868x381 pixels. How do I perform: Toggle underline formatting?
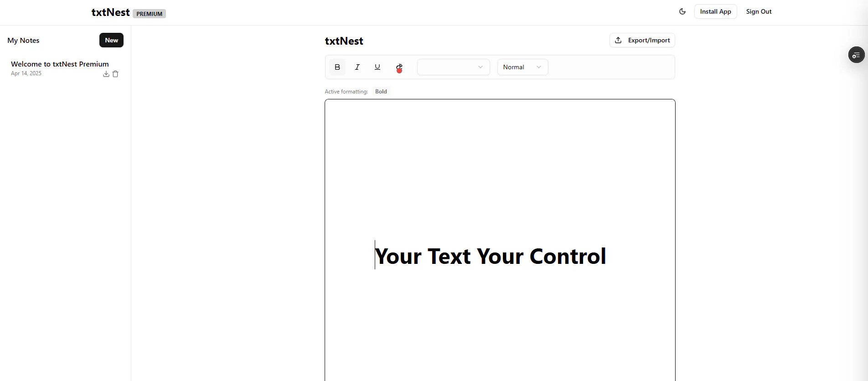[377, 67]
